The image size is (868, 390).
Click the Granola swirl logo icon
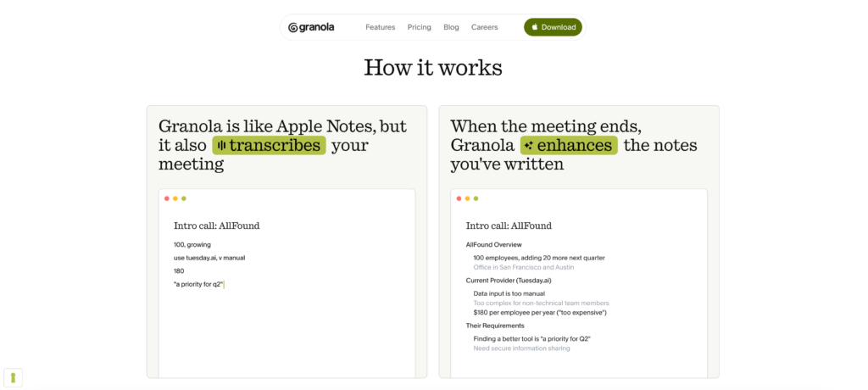coord(293,27)
